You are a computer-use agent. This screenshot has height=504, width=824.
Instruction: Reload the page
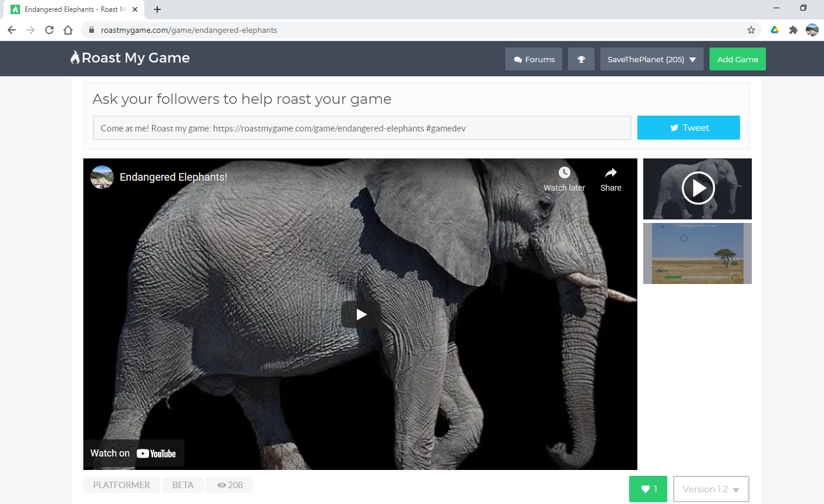tap(49, 30)
